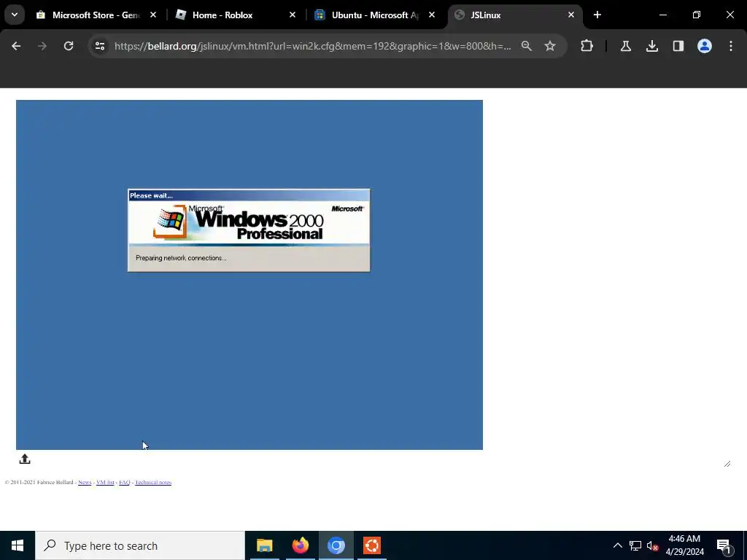Click the muted volume tray icon

[652, 545]
